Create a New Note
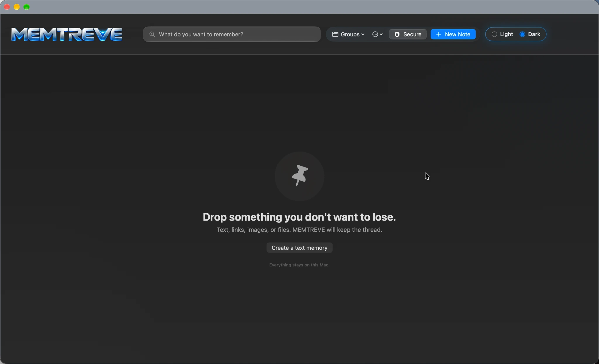 pos(453,34)
